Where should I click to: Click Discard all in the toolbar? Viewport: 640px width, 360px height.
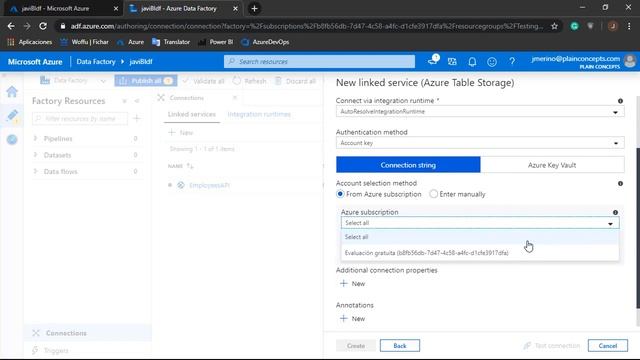tap(296, 81)
